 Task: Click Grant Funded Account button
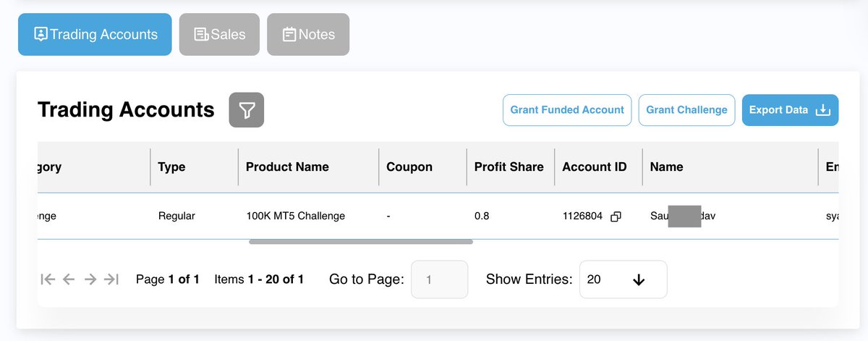click(567, 110)
